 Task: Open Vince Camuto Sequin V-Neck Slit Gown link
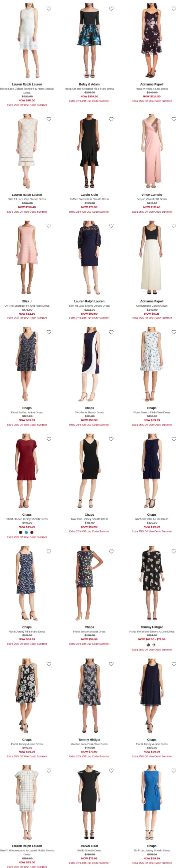(x=152, y=199)
